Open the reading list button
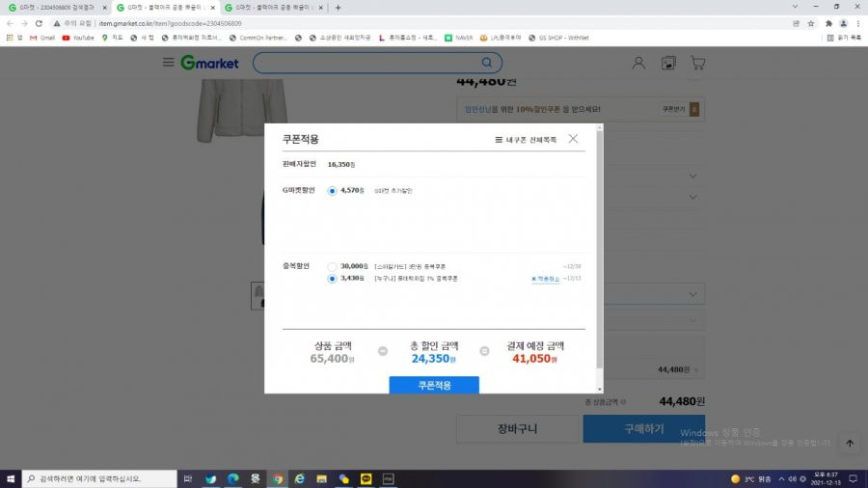The image size is (868, 488). click(844, 38)
